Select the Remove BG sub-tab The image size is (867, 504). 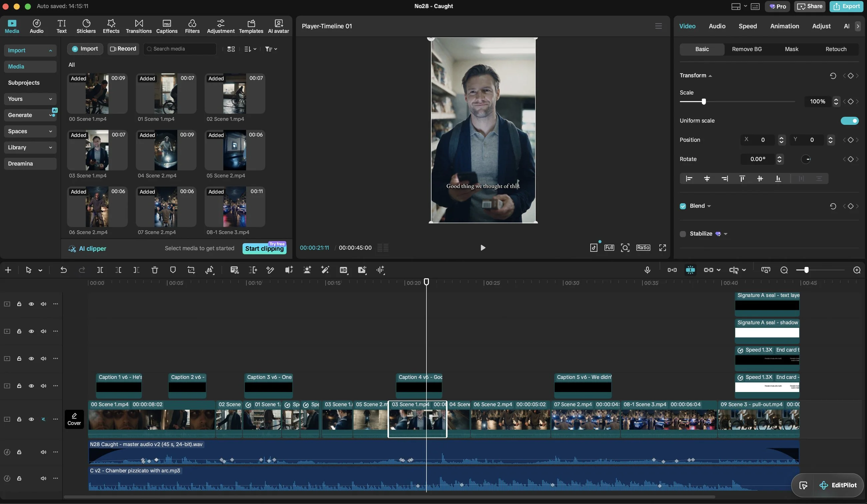[x=747, y=49]
